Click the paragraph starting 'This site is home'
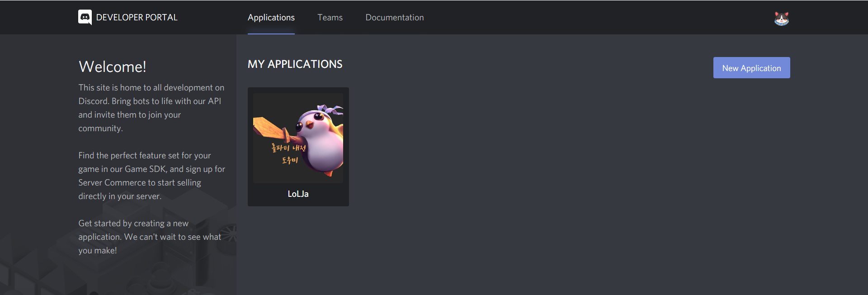 [151, 108]
